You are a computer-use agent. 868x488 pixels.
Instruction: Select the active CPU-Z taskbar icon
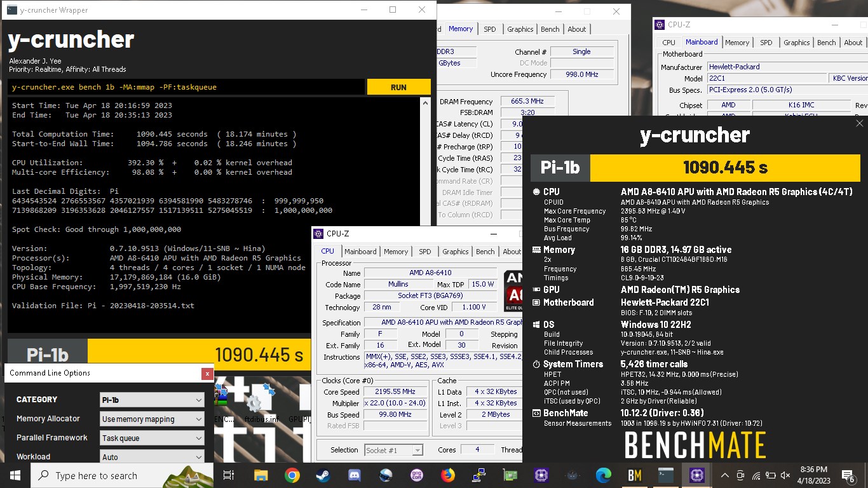[x=696, y=475]
